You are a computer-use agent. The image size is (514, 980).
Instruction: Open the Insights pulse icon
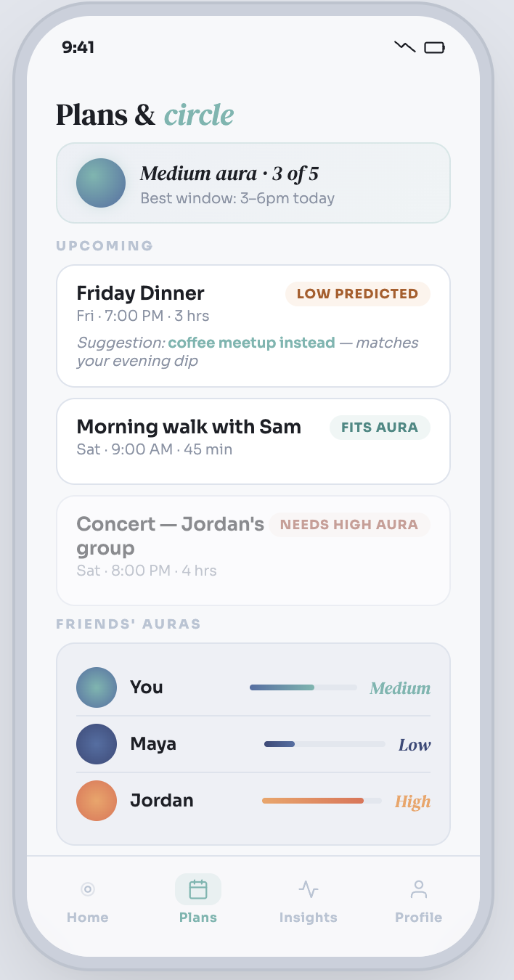309,889
